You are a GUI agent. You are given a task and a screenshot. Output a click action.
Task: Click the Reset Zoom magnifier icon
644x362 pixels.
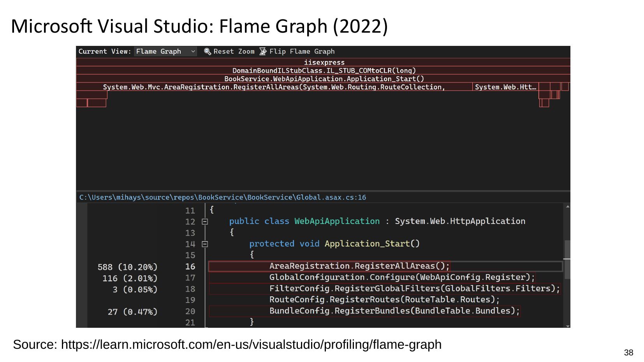point(208,51)
